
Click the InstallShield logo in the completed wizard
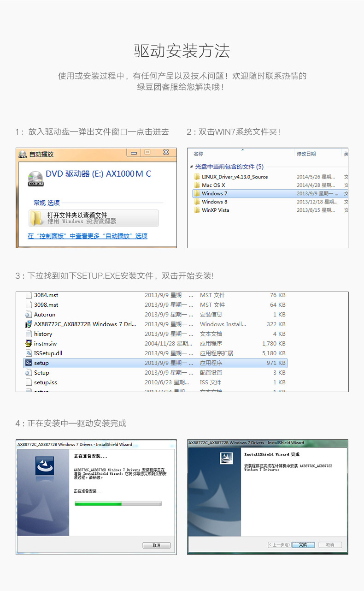point(226,459)
